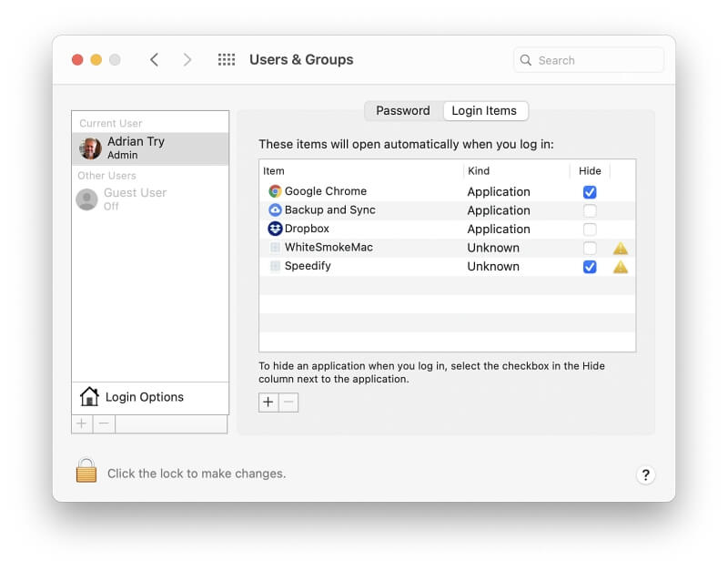Switch to the Password tab
The width and height of the screenshot is (728, 571).
point(403,111)
